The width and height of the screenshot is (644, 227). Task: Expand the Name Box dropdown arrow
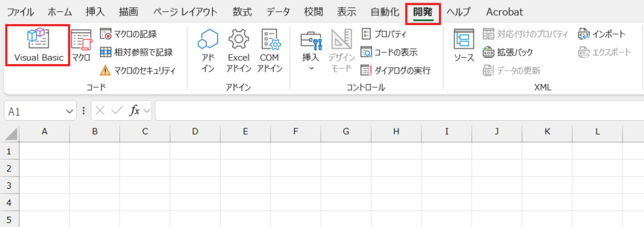pyautogui.click(x=69, y=111)
